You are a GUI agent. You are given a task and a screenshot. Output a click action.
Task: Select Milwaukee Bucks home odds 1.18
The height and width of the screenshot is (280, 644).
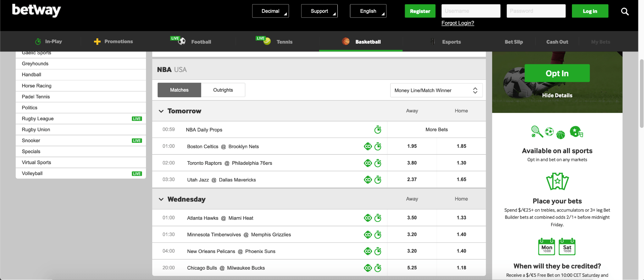461,267
